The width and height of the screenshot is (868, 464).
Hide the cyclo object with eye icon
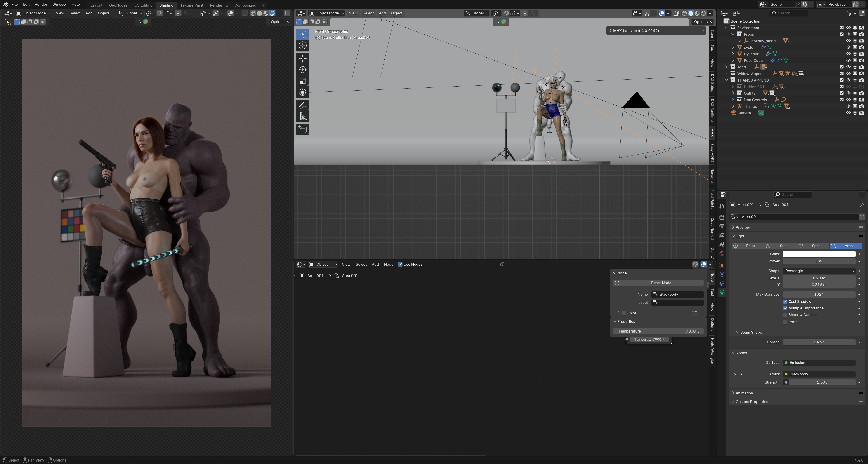point(848,47)
